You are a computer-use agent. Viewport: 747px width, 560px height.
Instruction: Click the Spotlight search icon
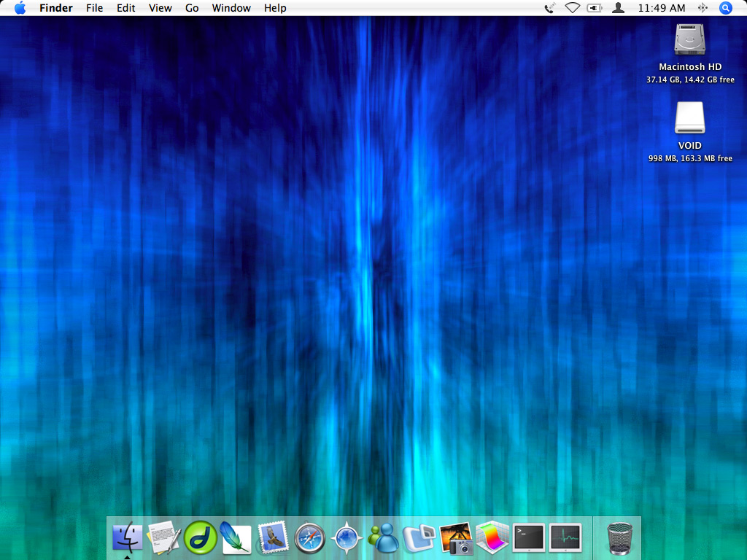click(725, 8)
